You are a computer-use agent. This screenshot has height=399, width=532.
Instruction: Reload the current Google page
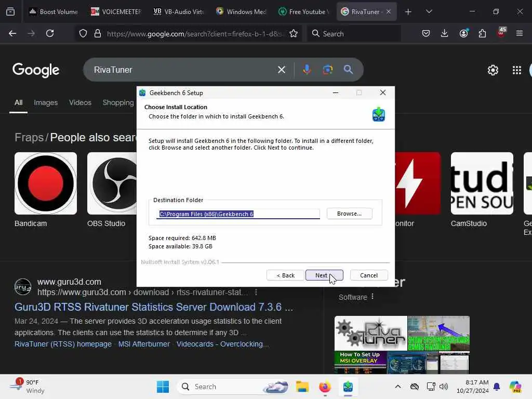[x=50, y=33]
